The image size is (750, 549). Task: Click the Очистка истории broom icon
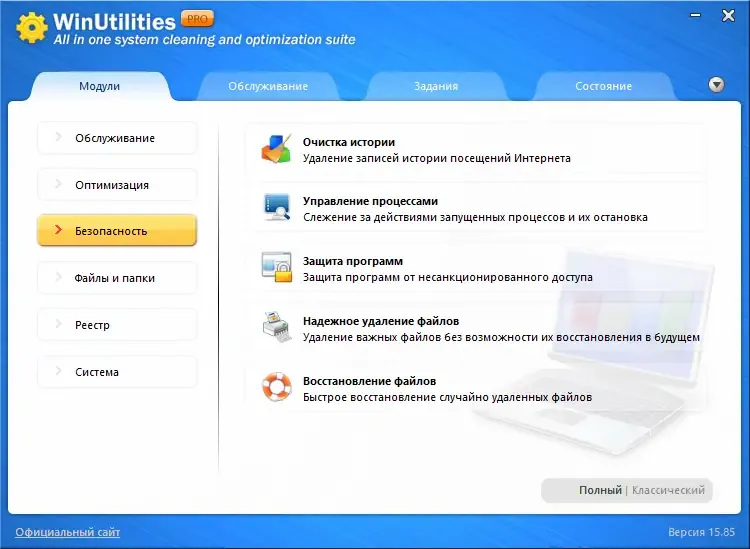pos(276,149)
